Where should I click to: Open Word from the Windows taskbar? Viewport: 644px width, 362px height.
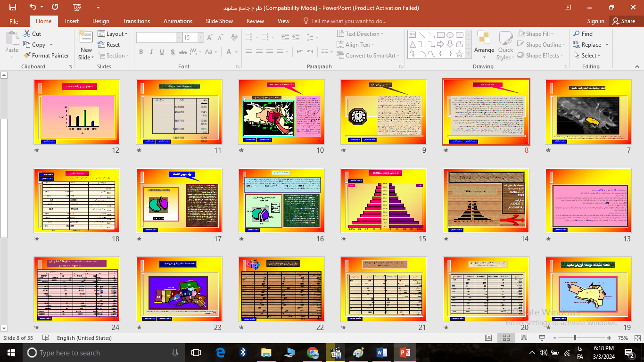[x=381, y=353]
